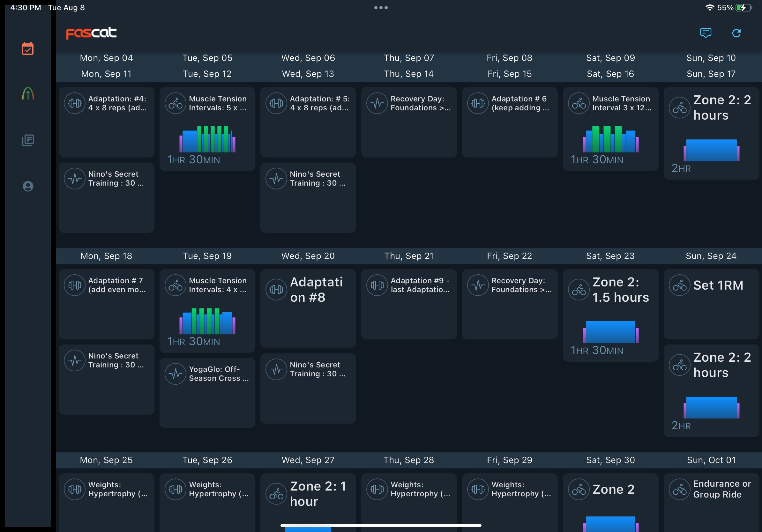Open Endurance or Group Ride title
Screen dimensions: 762x532
coord(722,489)
